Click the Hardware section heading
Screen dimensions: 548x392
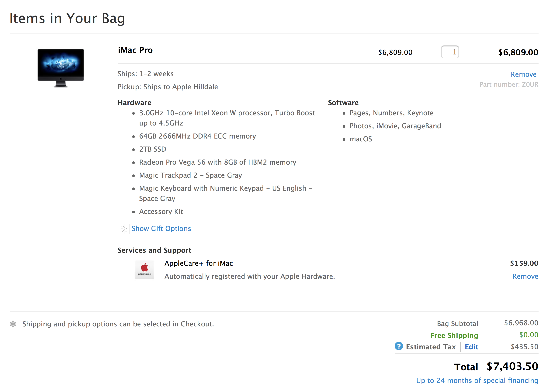click(134, 103)
